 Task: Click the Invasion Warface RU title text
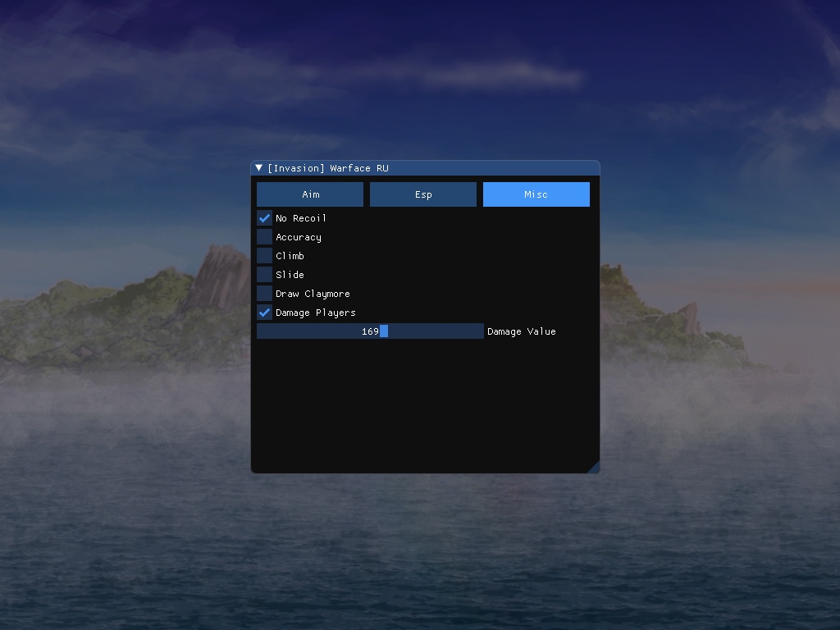[x=328, y=168]
